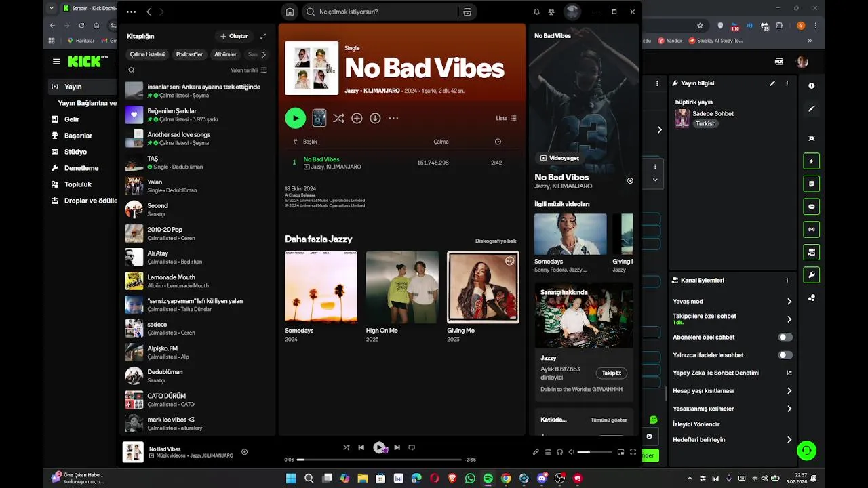Toggle Abonelere özel sohbet in Kick
Screen dimensions: 868x488
pos(785,337)
